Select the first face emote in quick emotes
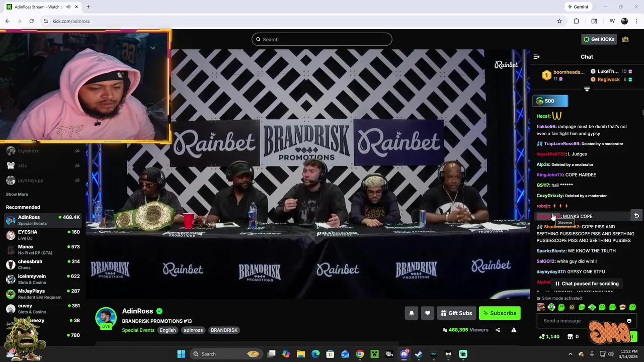 [x=541, y=307]
